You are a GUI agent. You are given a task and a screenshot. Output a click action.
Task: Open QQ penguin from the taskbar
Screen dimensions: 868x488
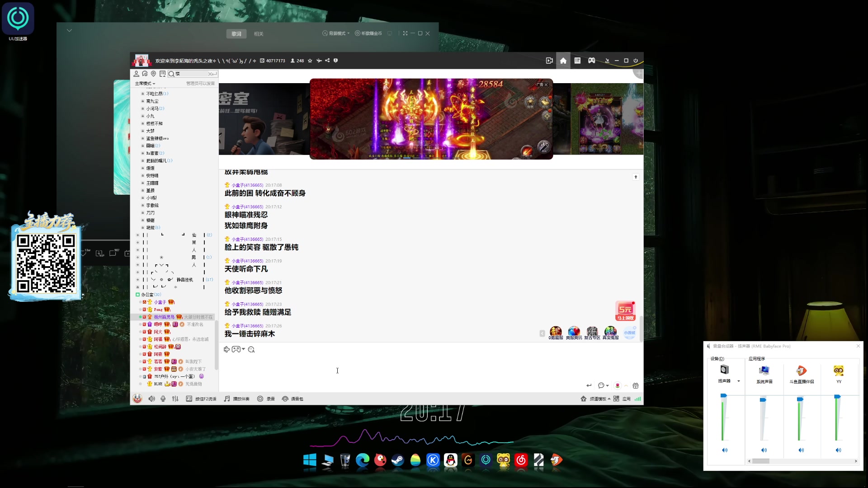point(451,460)
